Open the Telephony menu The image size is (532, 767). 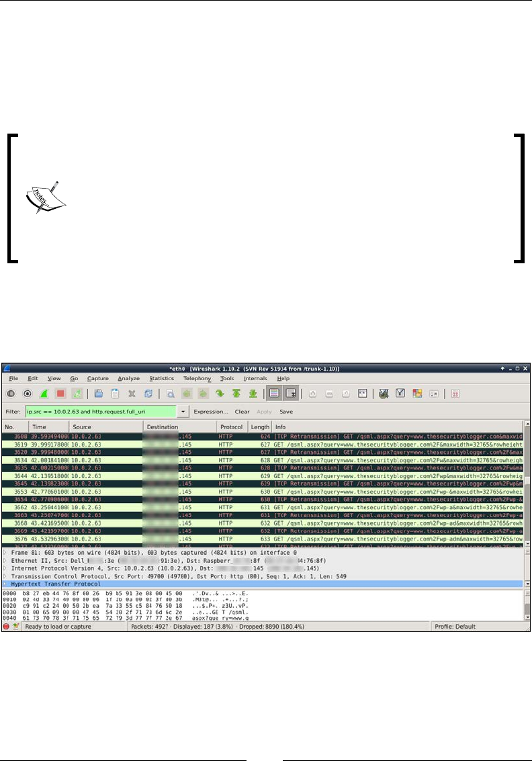pos(197,378)
